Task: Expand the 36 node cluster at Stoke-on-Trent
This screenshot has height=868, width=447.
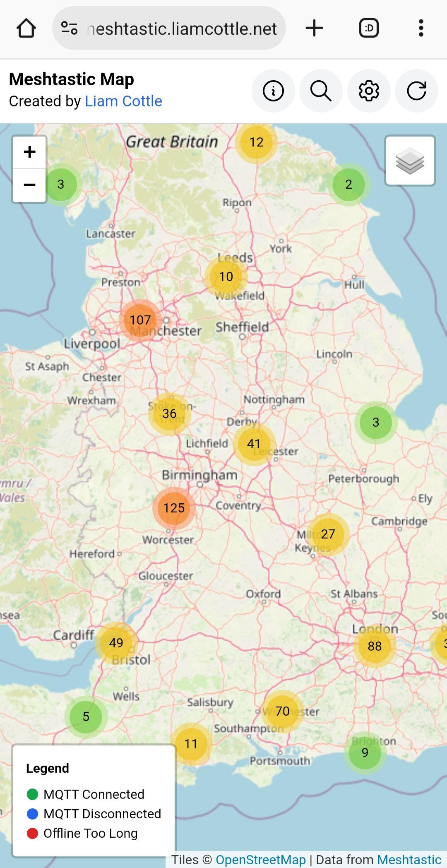Action: (x=169, y=414)
